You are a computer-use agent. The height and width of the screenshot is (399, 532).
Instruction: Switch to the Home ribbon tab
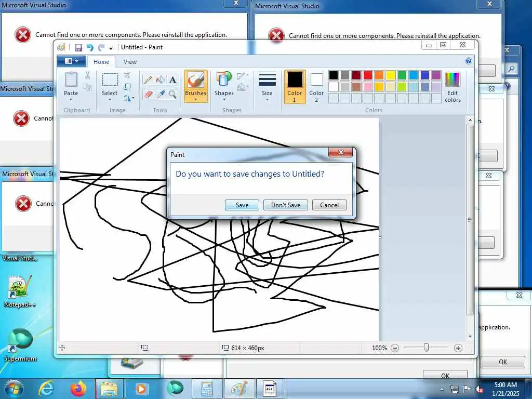(101, 62)
